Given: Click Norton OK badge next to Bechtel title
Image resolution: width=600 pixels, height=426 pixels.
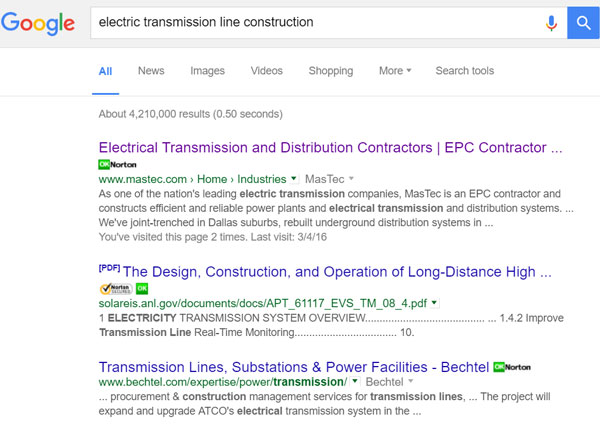Looking at the screenshot, I should click(511, 367).
